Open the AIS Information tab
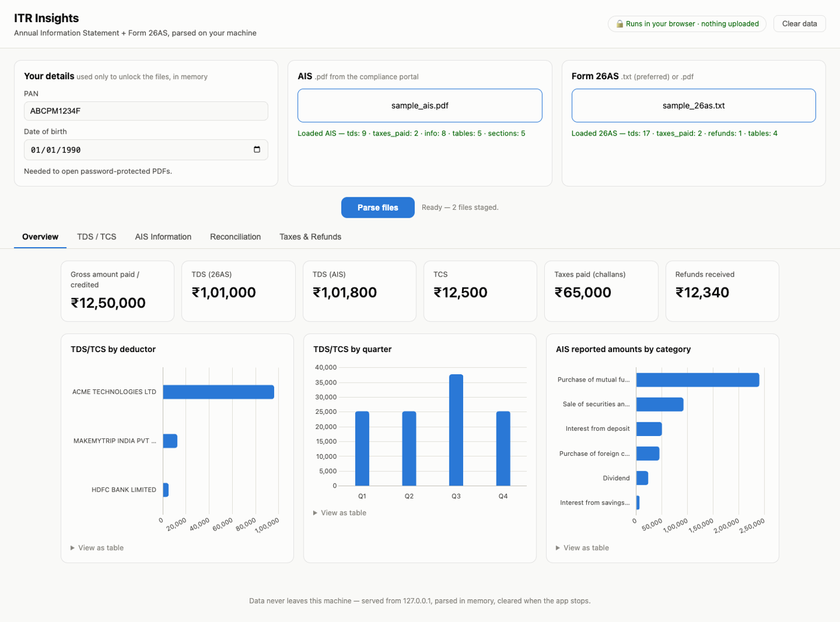 (163, 237)
